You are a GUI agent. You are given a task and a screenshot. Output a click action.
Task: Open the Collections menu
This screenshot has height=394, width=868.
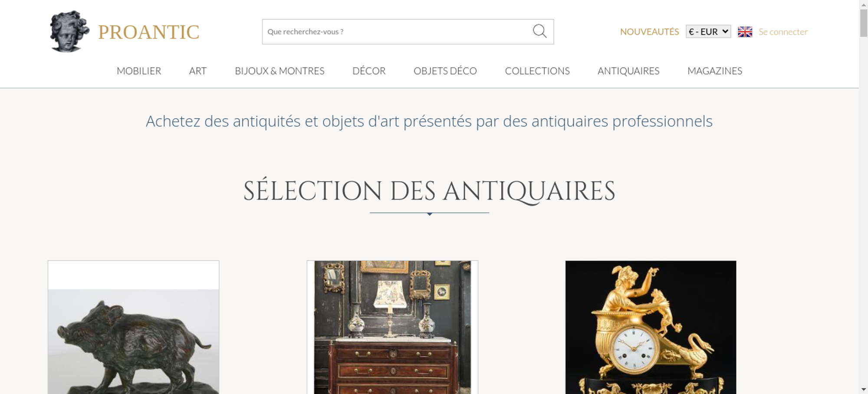pyautogui.click(x=537, y=71)
